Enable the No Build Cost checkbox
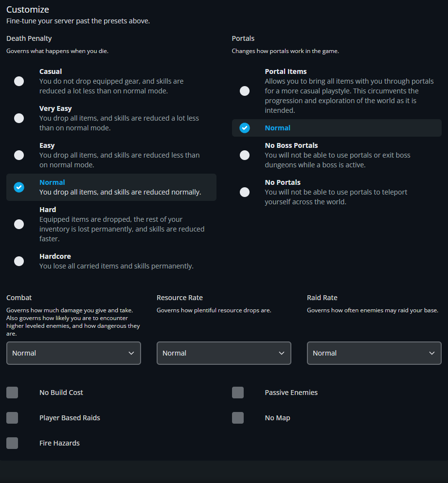Viewport: 448px width, 483px height. (x=12, y=393)
